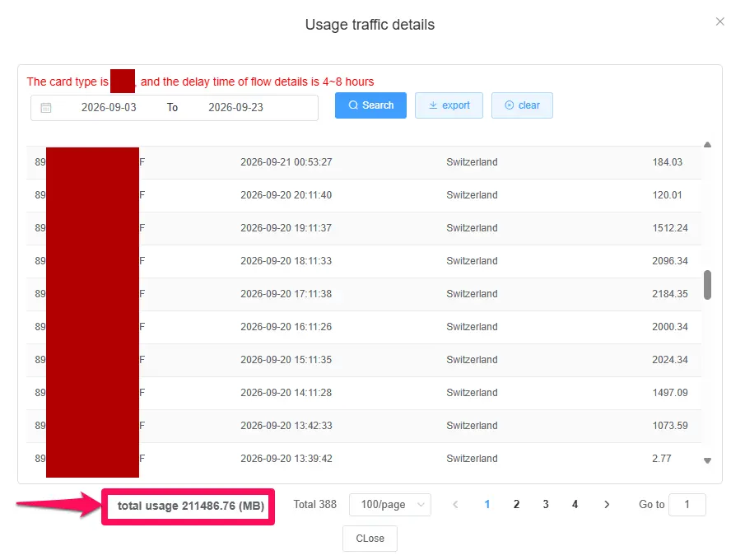Image resolution: width=731 pixels, height=560 pixels.
Task: Select timestamp 2026-09-20 13:42:33
Action: coord(286,426)
